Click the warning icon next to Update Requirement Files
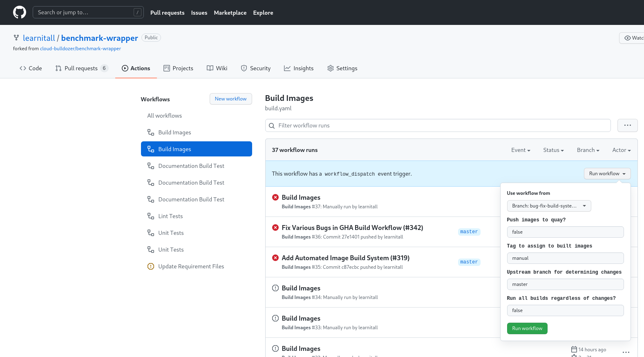 coord(151,266)
